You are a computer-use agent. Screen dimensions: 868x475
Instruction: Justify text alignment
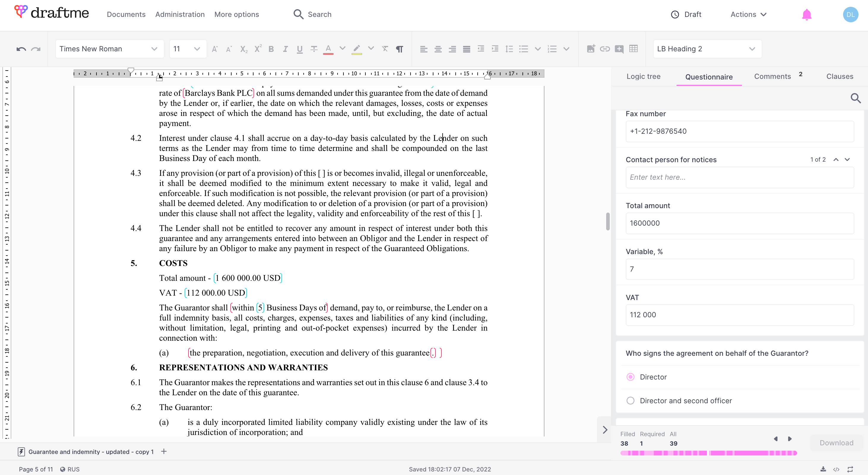pos(466,49)
